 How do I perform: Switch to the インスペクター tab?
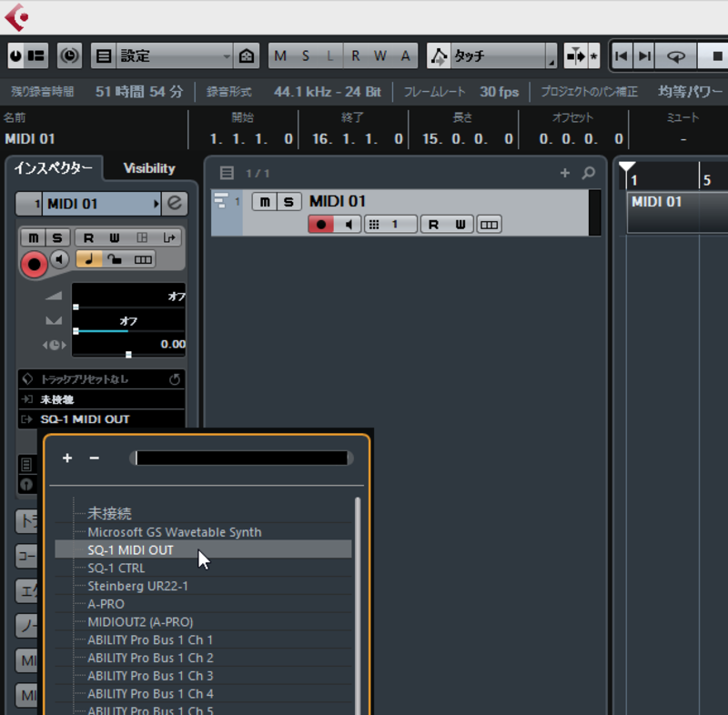point(54,168)
